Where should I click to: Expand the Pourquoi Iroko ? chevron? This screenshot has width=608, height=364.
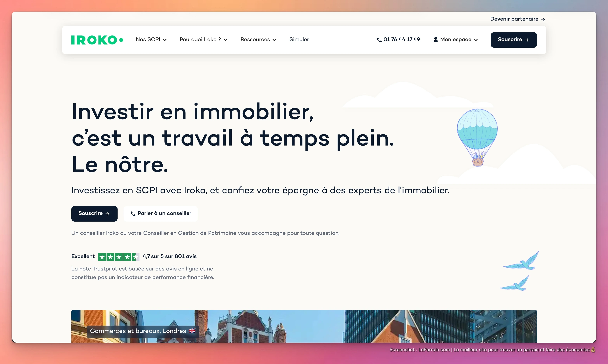pyautogui.click(x=226, y=40)
